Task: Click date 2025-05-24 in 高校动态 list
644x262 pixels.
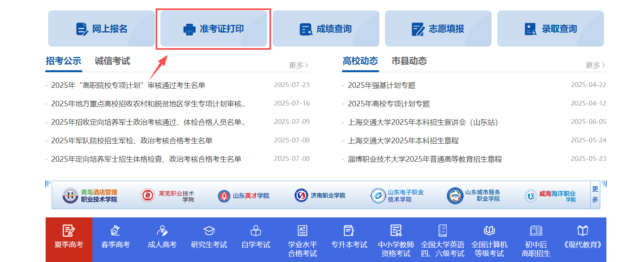Action: 589,140
